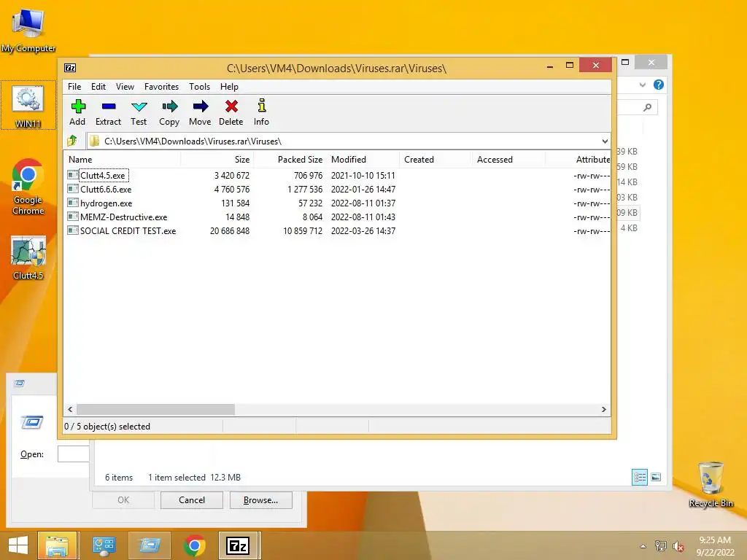Viewport: 747px width, 560px height.
Task: Open the Favorites menu
Action: click(161, 87)
